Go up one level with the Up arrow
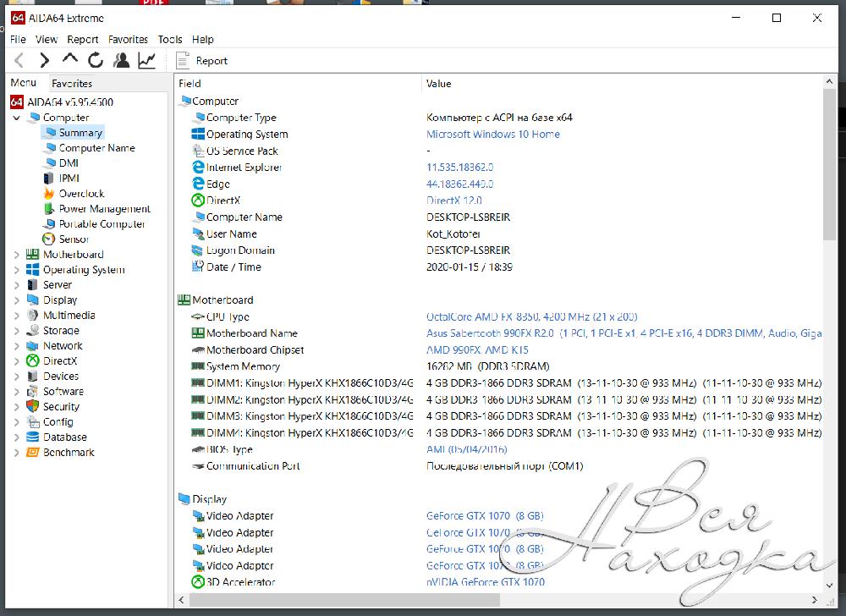Image resolution: width=846 pixels, height=616 pixels. (70, 59)
